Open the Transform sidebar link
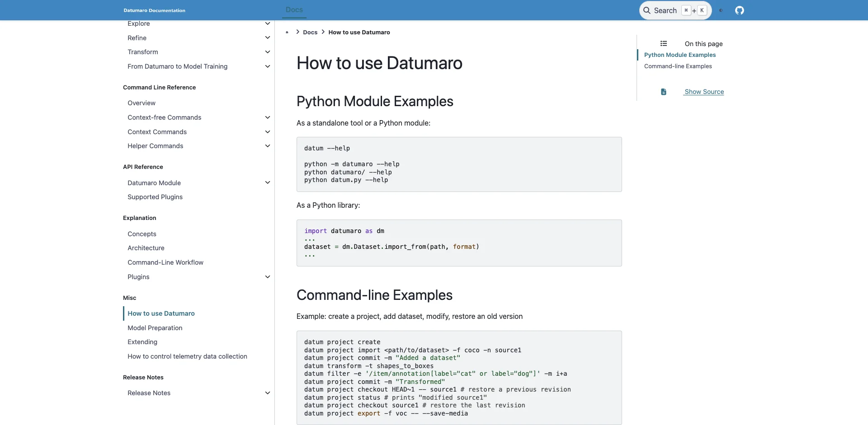 click(x=143, y=52)
